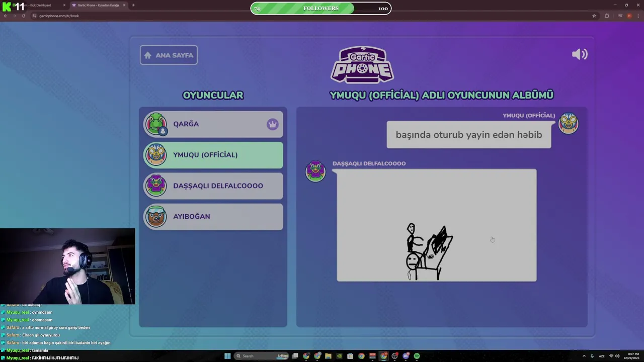The image size is (644, 362).
Task: Select player QARĞA in the players list
Action: 213,124
